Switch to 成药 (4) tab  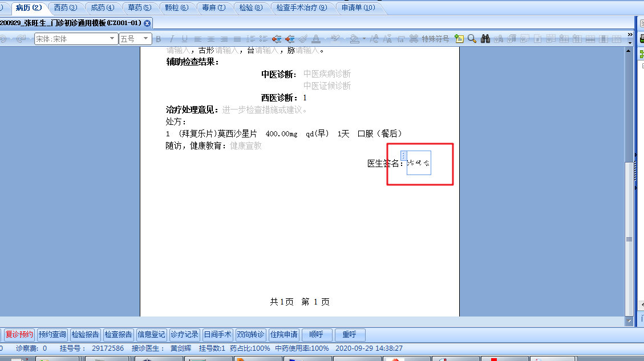click(103, 8)
